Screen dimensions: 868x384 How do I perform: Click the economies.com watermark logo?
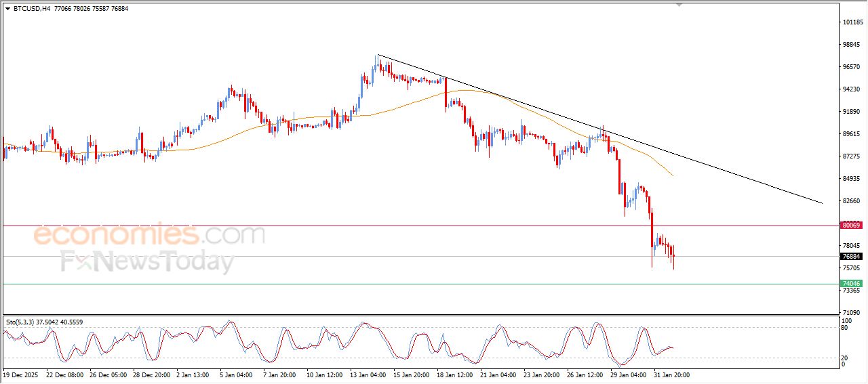coord(149,235)
